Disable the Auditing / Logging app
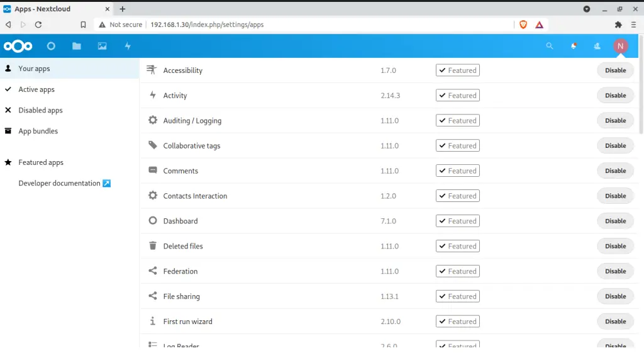 pyautogui.click(x=615, y=120)
